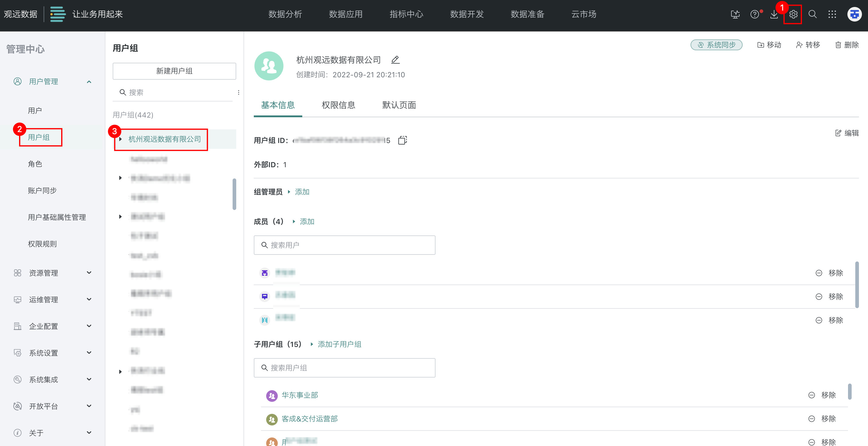Open the apps grid icon
This screenshot has height=446, width=868.
coord(832,15)
